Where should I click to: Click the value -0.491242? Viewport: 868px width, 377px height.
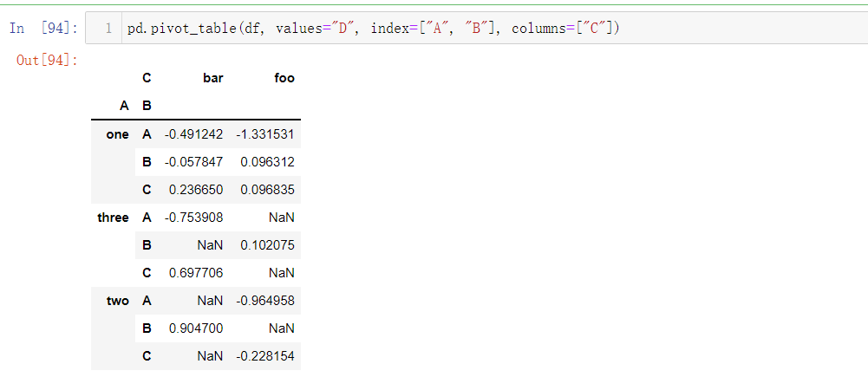[x=193, y=134]
